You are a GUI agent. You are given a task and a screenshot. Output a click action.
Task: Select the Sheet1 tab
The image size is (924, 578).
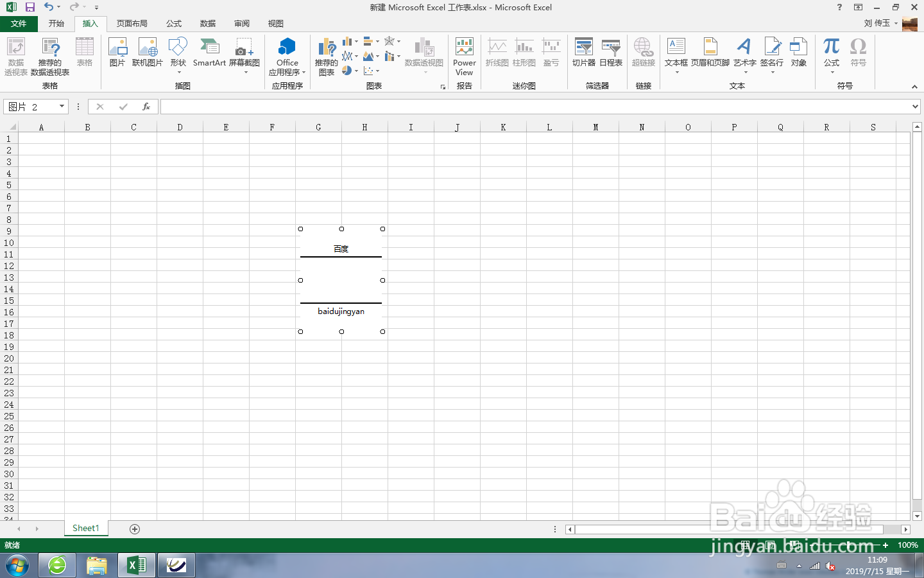[x=86, y=529]
